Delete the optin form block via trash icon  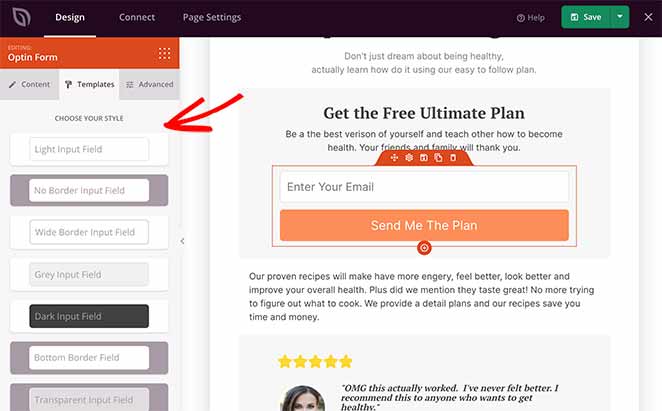(x=453, y=158)
